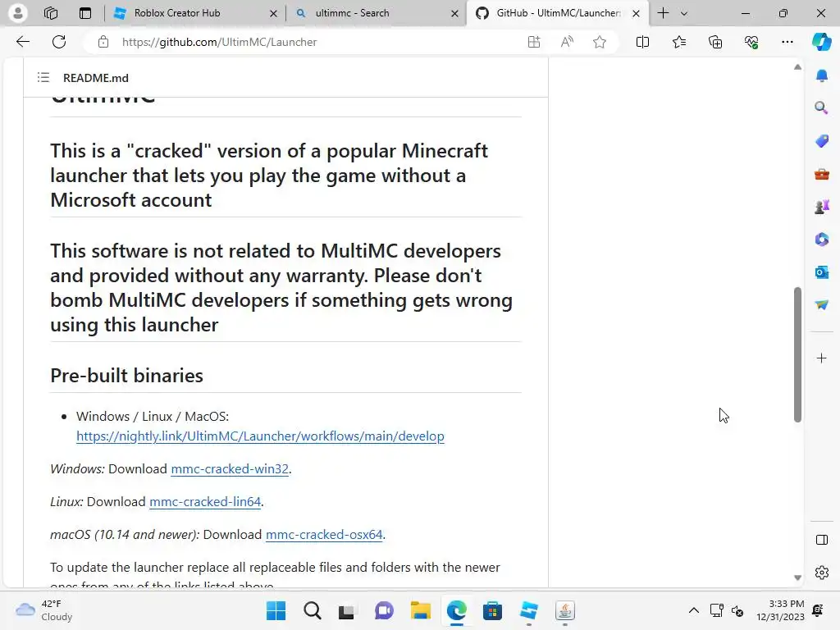Close the GitHub UltimMC tab
Viewport: 840px width, 630px height.
coord(636,13)
